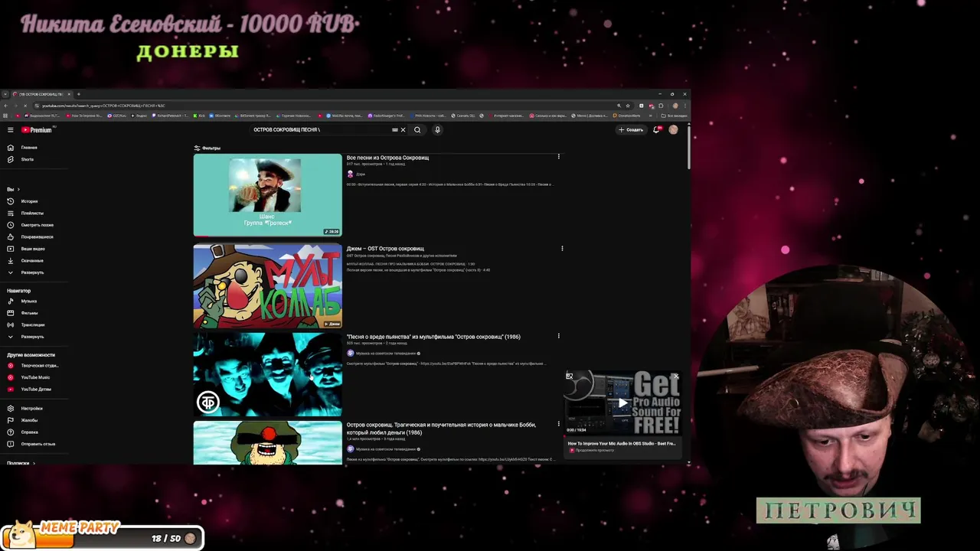Open Плейлисты in the sidebar

[32, 213]
